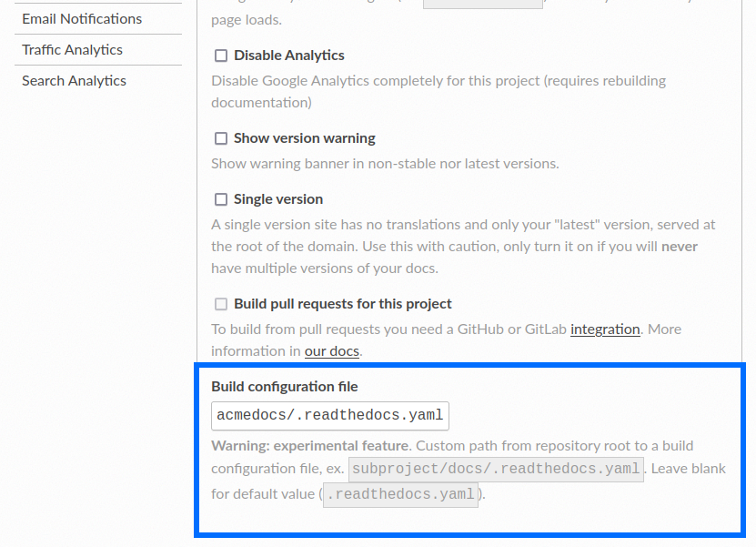Check Build pull requests for this project

(x=221, y=304)
